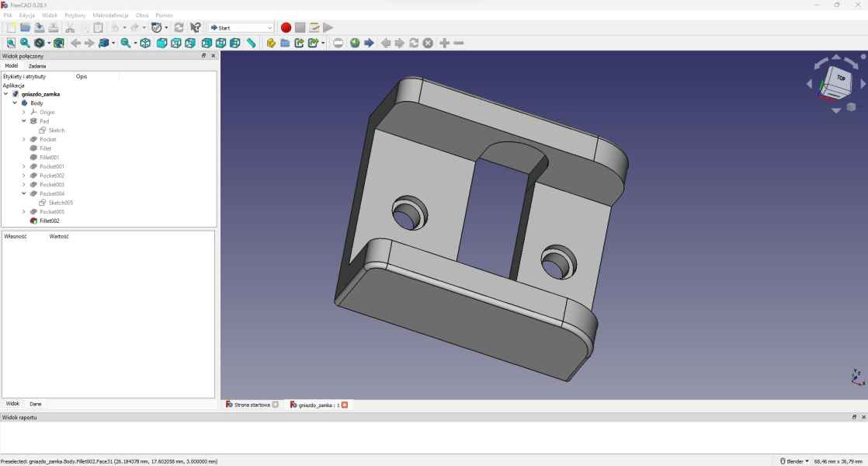
Task: Run the macro with the play triangle
Action: [328, 28]
